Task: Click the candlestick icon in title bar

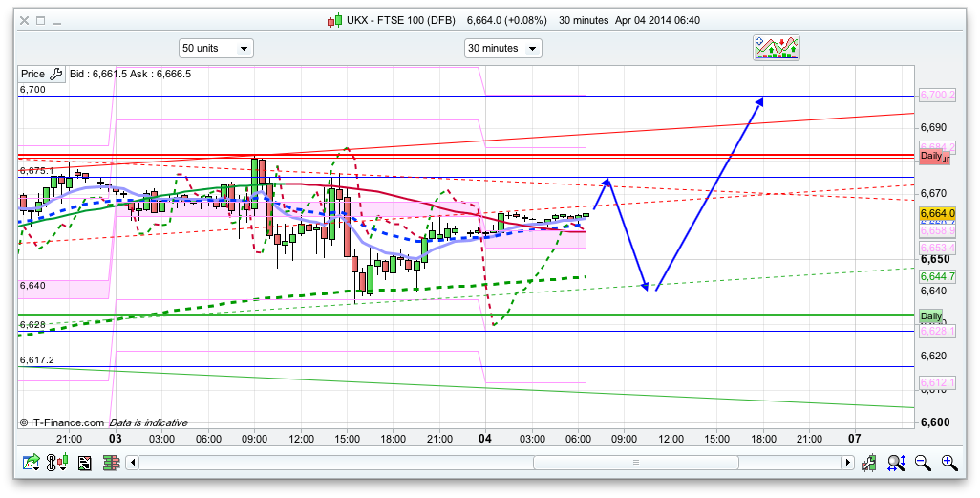Action: coord(333,20)
